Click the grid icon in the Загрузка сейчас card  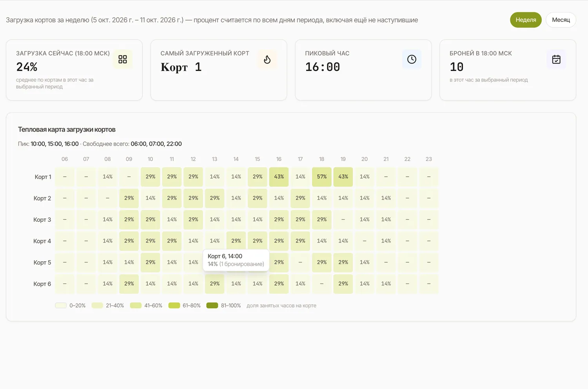123,59
